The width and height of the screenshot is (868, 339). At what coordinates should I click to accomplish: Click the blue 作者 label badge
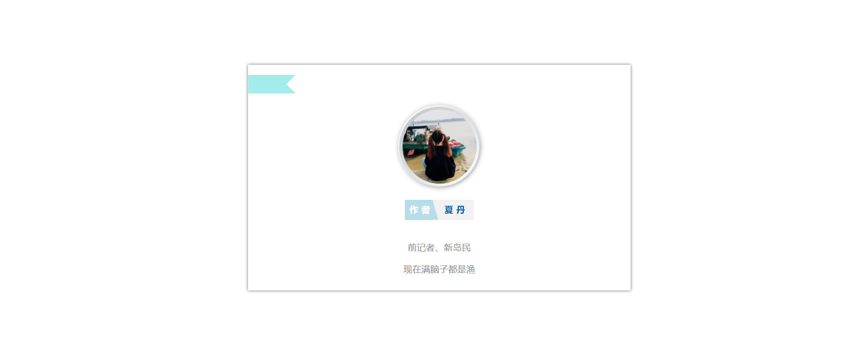[421, 210]
